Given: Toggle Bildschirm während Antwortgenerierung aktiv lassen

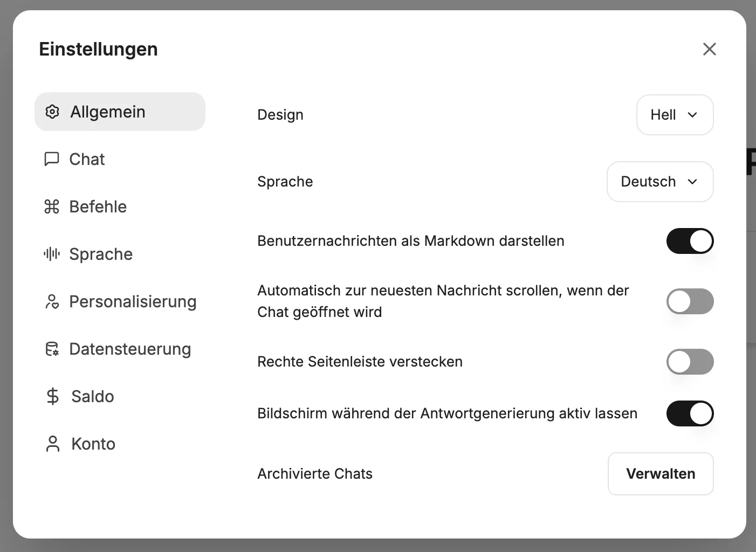Looking at the screenshot, I should point(690,413).
